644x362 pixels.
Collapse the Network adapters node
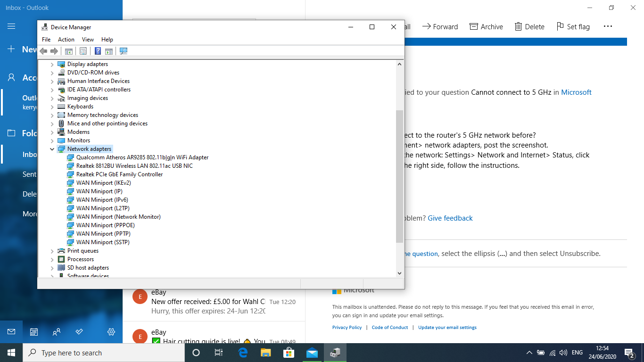point(52,149)
